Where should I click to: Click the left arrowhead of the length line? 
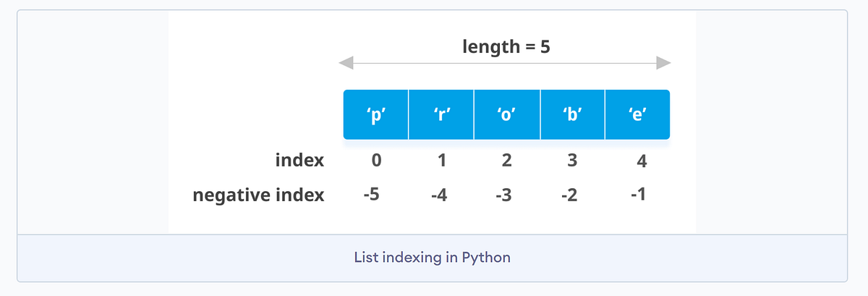coord(346,64)
